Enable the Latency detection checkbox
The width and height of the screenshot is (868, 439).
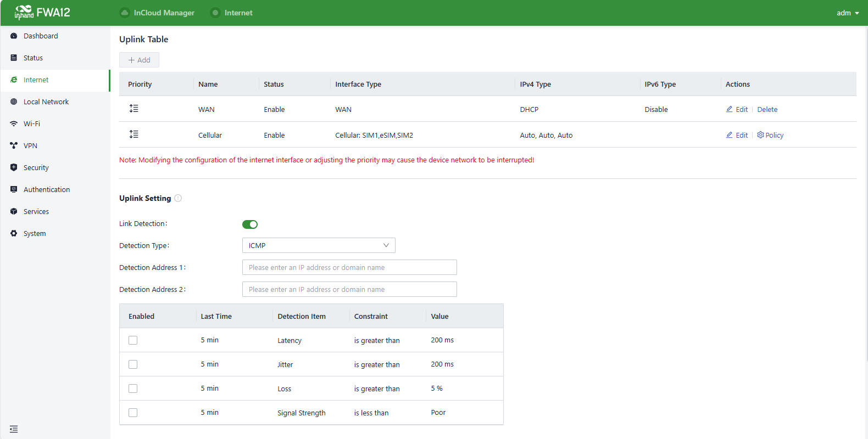[133, 340]
